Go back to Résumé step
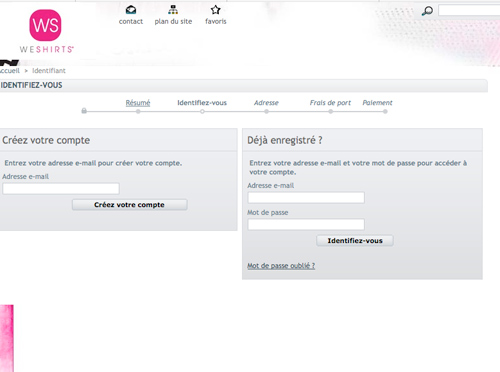 coord(138,103)
